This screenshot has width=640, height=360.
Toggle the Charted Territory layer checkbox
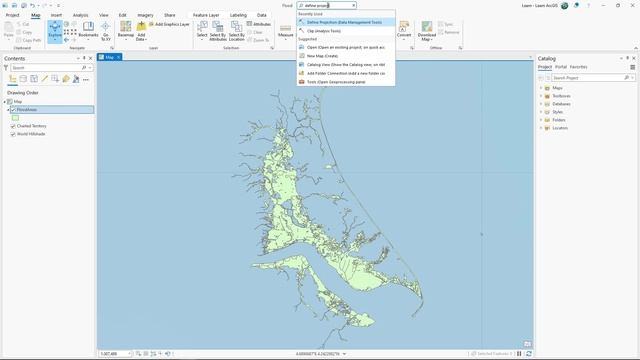(13, 126)
